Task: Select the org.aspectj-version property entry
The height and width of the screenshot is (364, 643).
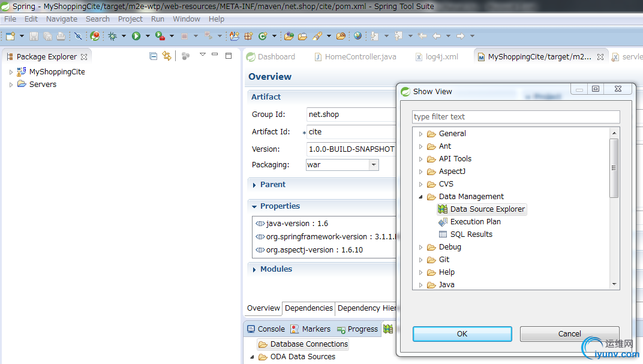Action: [x=309, y=249]
